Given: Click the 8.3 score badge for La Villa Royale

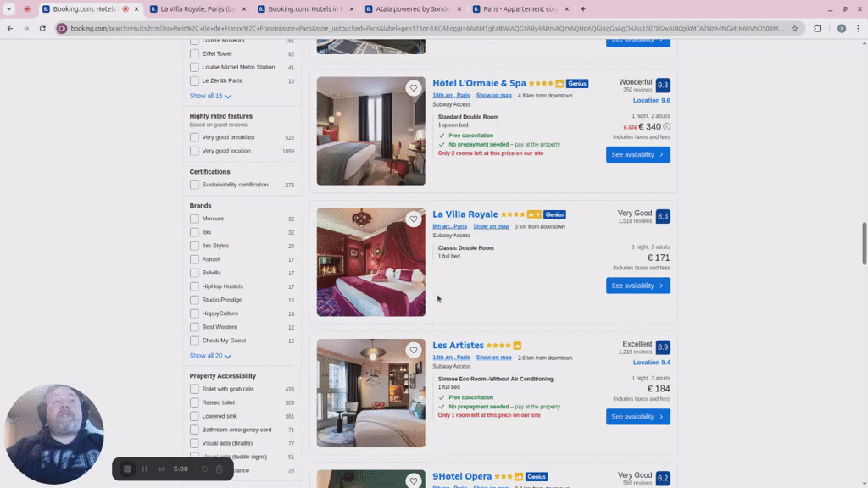Looking at the screenshot, I should coord(663,216).
